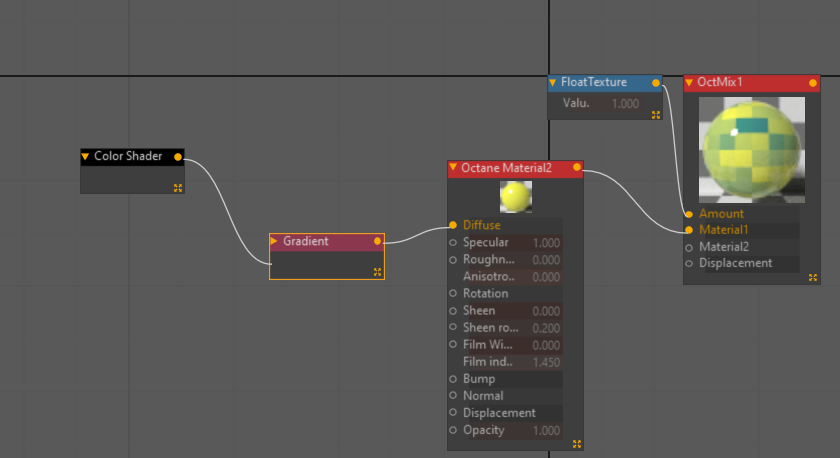Click the Gradient node resize icon
Image resolution: width=840 pixels, height=458 pixels.
377,273
